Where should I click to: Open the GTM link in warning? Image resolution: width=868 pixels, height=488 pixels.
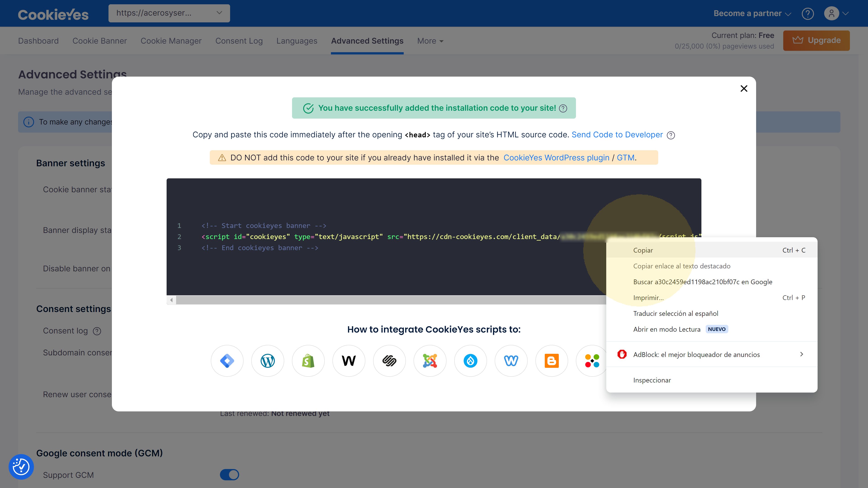626,158
